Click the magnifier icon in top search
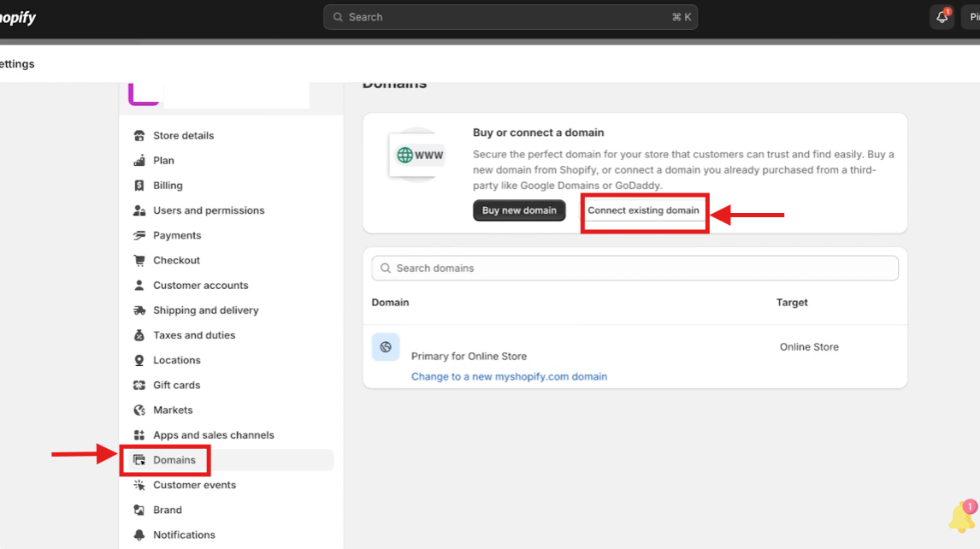Screen dimensions: 980x549 [338, 17]
